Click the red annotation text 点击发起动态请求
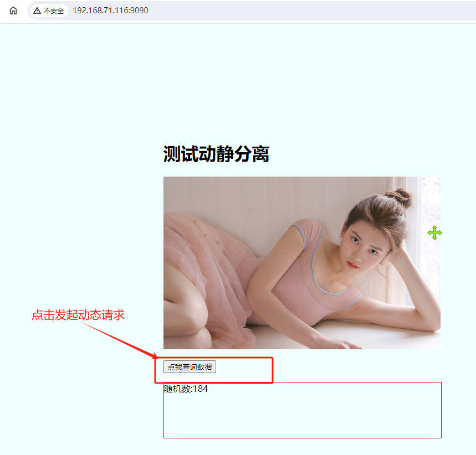 tap(78, 315)
